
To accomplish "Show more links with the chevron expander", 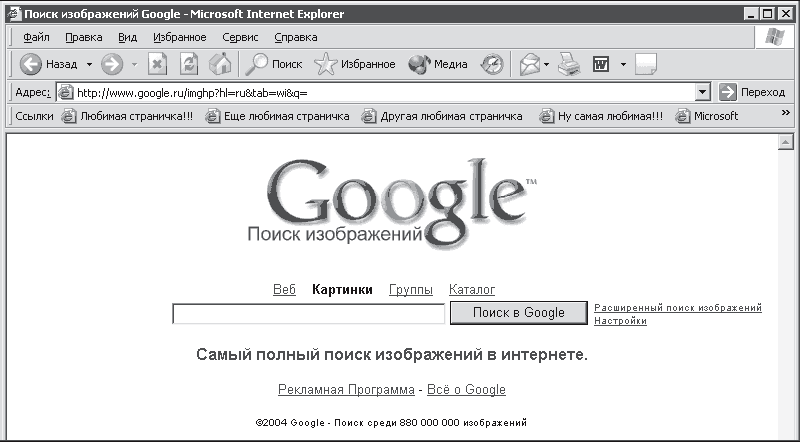I will coord(786,113).
